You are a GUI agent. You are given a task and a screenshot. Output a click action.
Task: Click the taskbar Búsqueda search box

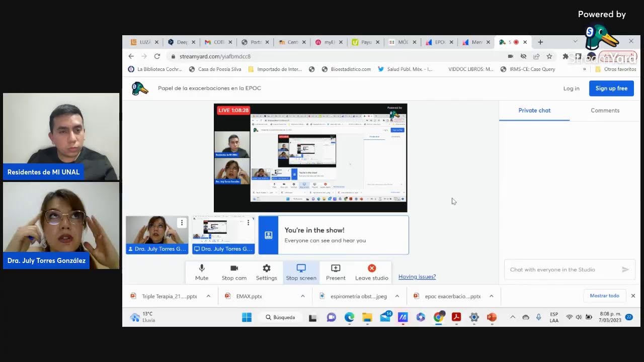click(281, 317)
